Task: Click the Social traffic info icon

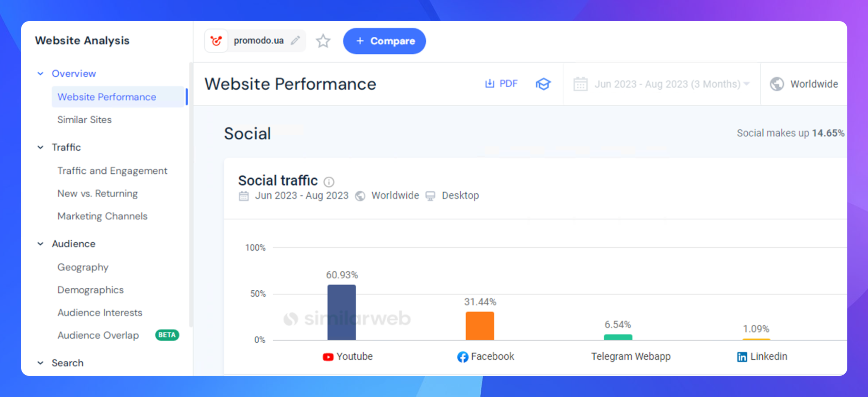Action: click(x=329, y=182)
